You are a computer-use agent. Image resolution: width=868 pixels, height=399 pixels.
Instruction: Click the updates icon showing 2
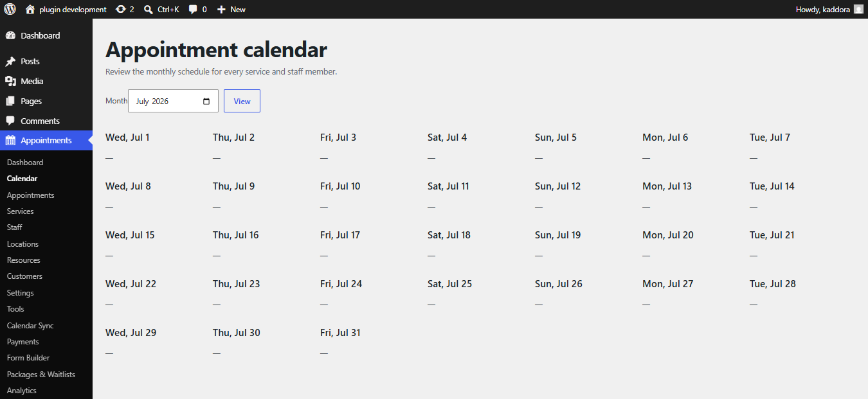click(121, 10)
